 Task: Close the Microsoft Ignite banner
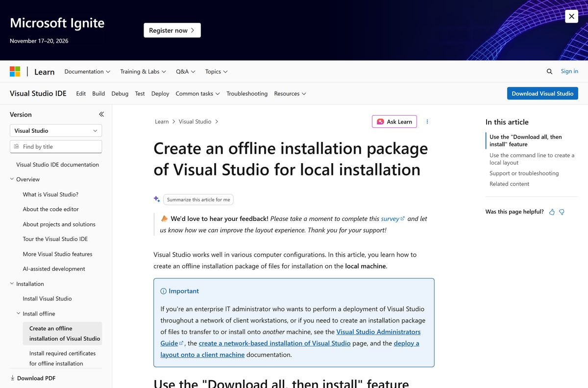571,16
